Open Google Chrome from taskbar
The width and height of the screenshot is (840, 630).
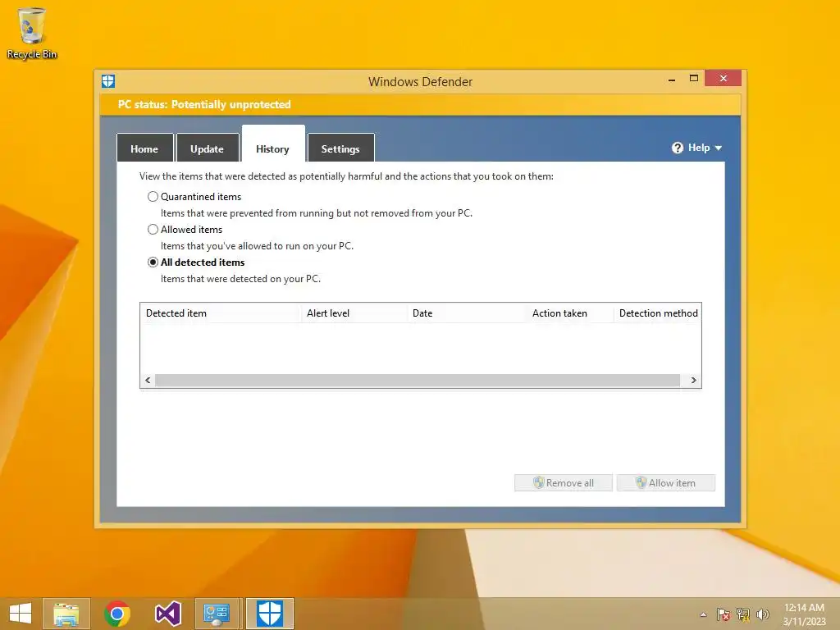[117, 614]
